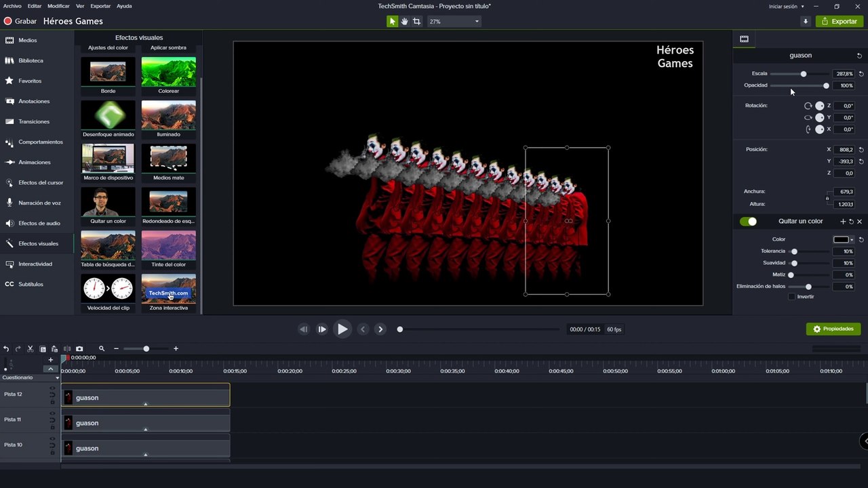Viewport: 868px width, 488px height.
Task: Toggle lock on Pista 12
Action: (x=52, y=402)
